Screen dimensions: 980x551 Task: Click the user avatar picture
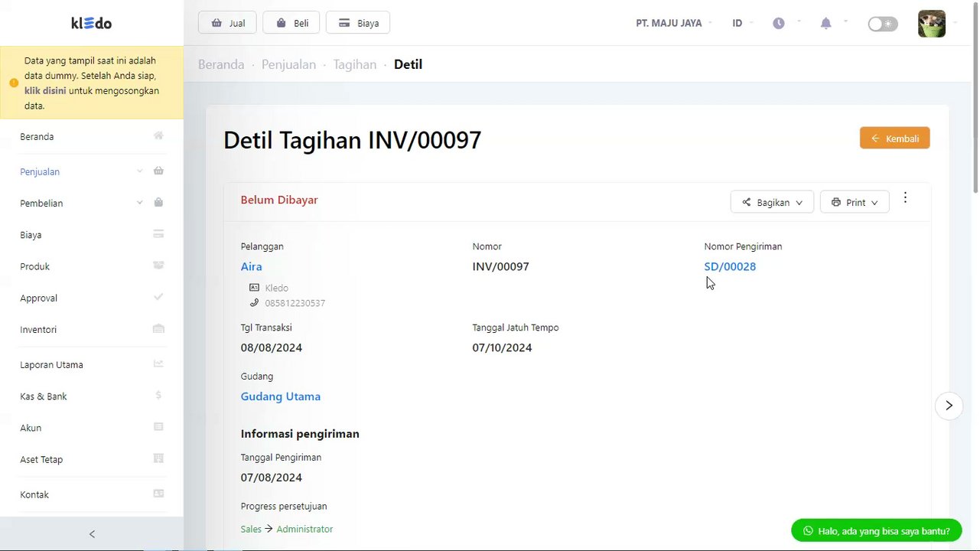pyautogui.click(x=932, y=24)
